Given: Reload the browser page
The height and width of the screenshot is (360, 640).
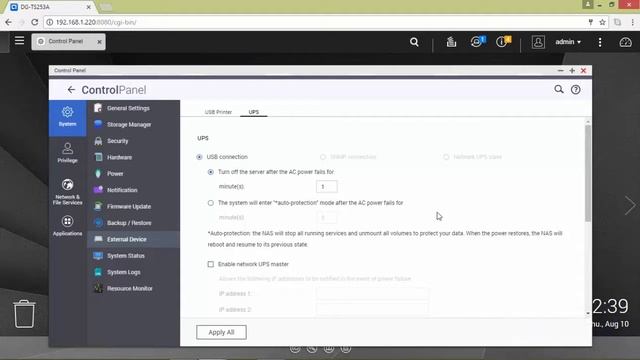Looking at the screenshot, I should (x=35, y=22).
